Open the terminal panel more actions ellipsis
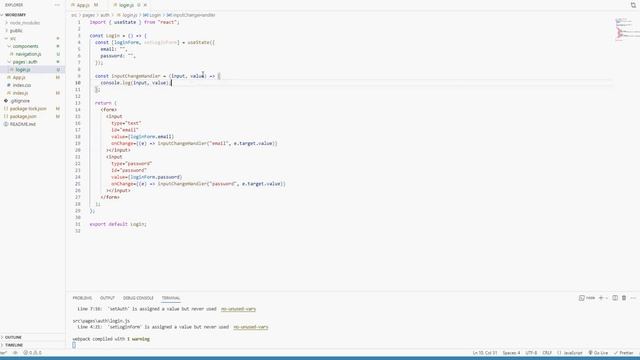 [x=633, y=298]
